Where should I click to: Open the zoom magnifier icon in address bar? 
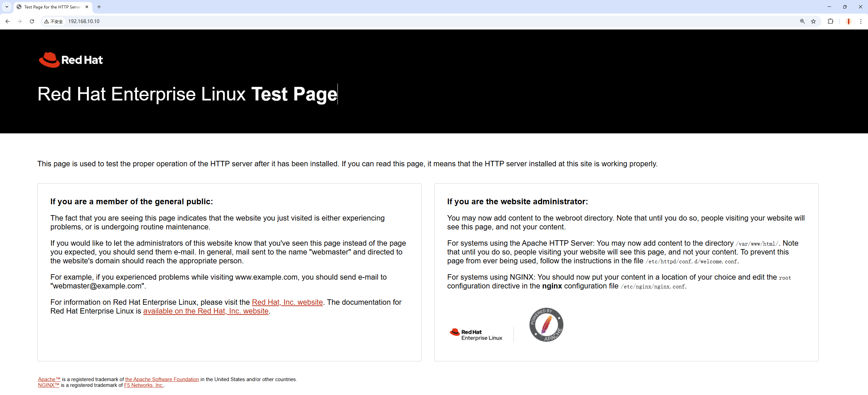pyautogui.click(x=802, y=21)
